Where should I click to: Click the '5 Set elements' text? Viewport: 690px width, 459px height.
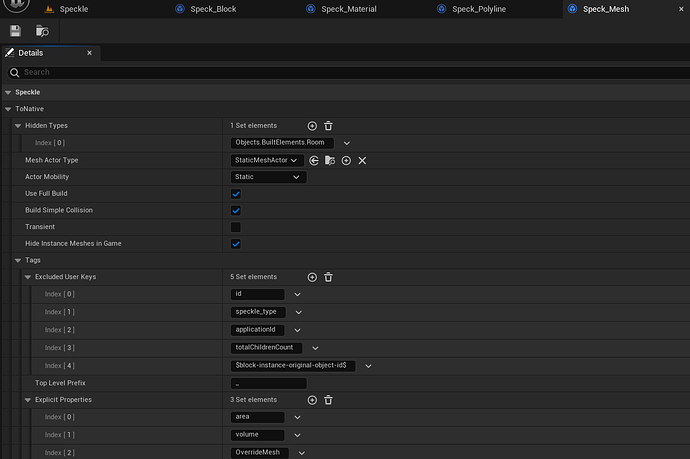pos(253,277)
